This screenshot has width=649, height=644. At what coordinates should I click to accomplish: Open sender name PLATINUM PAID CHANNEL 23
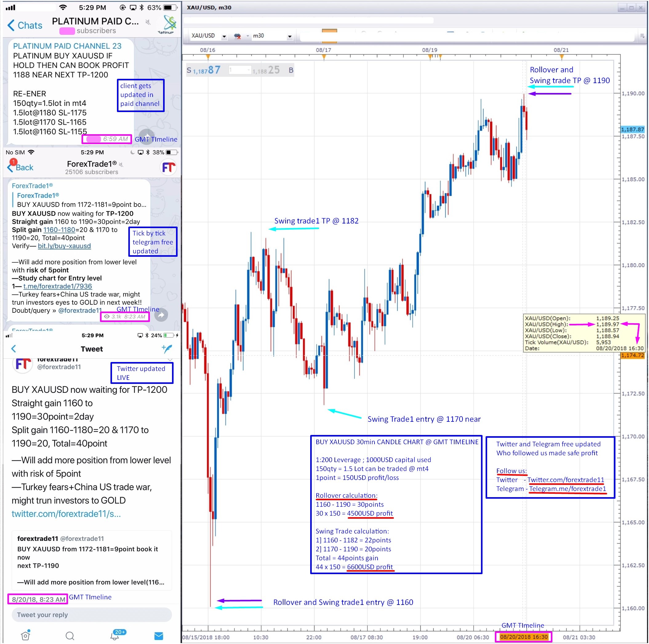[67, 46]
